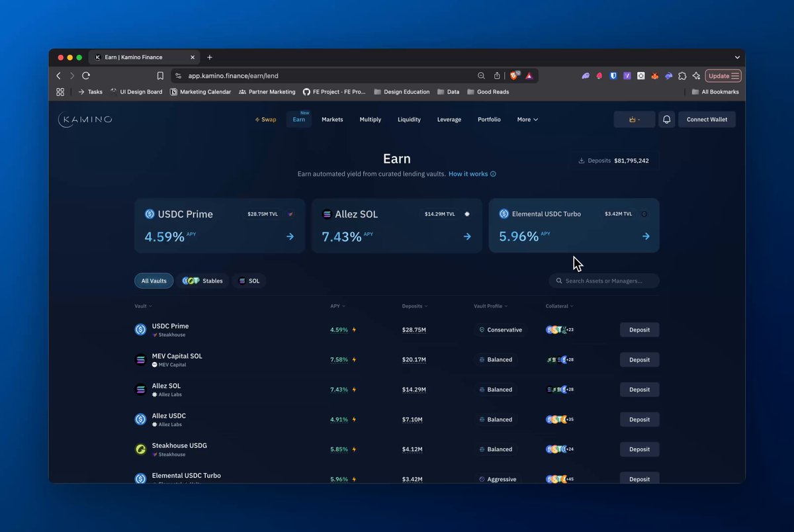794x532 pixels.
Task: Open the tab list chevron in title bar
Action: [x=737, y=58]
